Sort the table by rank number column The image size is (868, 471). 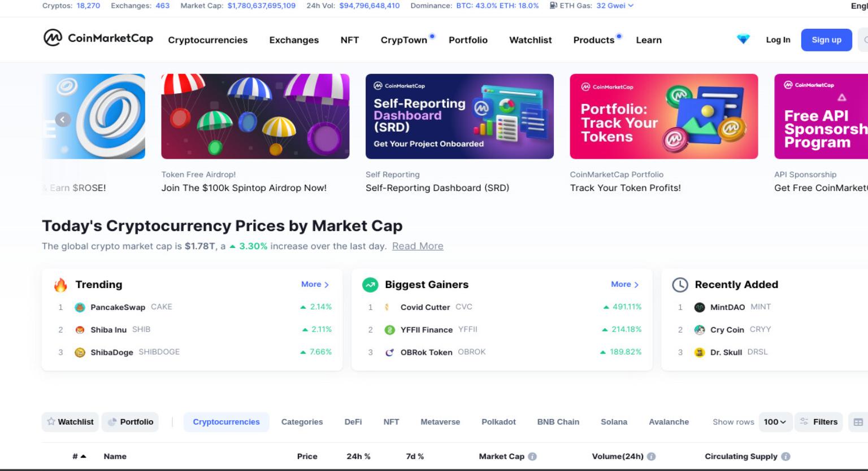[x=79, y=456]
